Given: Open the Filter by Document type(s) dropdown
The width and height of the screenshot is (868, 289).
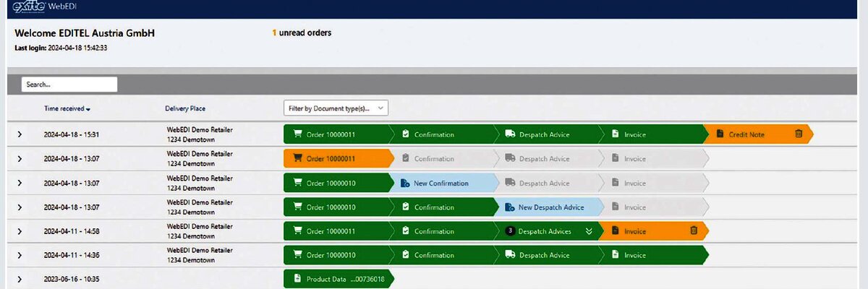Looking at the screenshot, I should 336,108.
